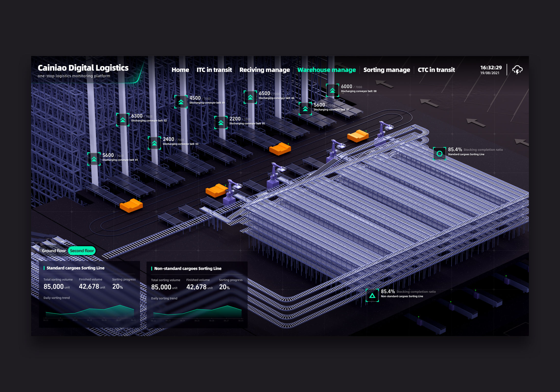Click 85.4% Non-standard cargoes stocking completion ratio
This screenshot has height=392, width=560.
388,291
